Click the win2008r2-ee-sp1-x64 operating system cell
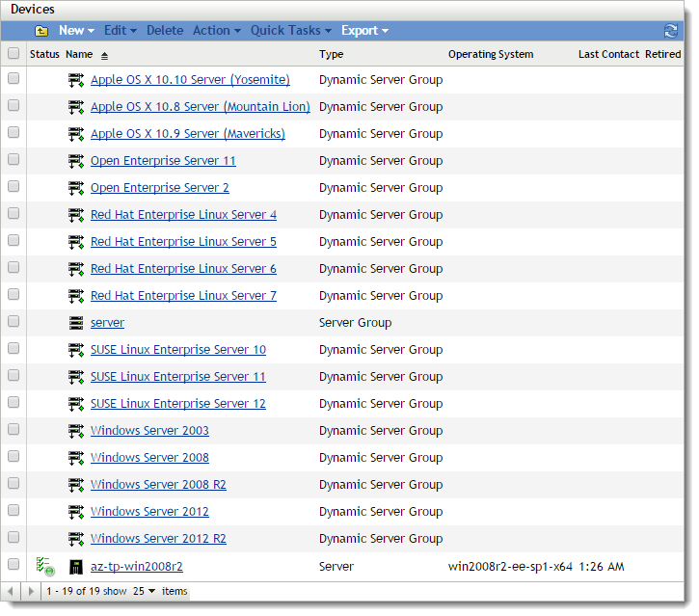Image resolution: width=699 pixels, height=616 pixels. (x=510, y=567)
